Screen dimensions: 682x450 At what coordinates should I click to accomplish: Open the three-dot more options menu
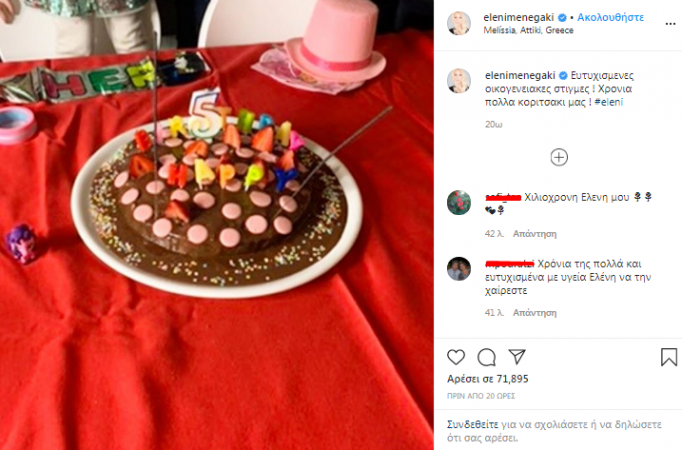[x=670, y=24]
